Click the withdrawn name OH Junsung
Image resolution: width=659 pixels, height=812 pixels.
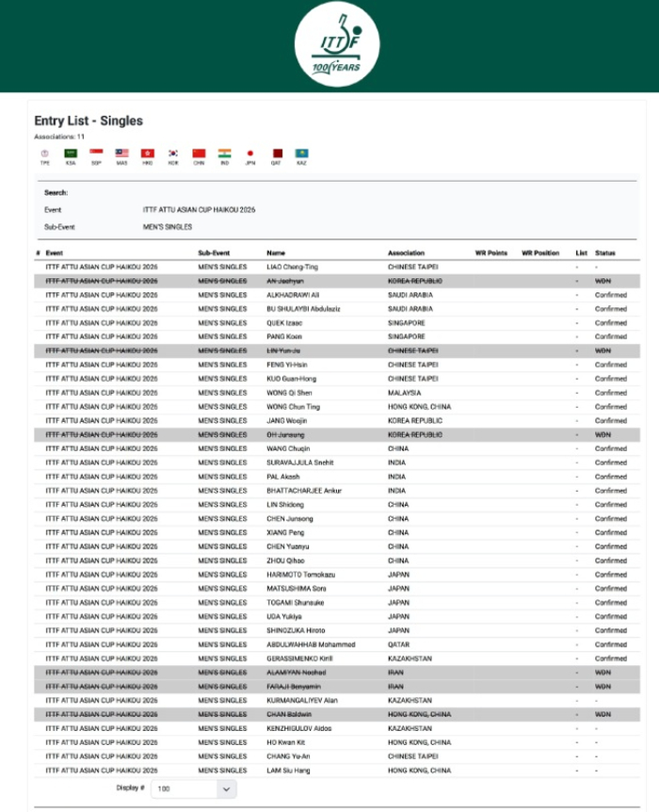(286, 435)
